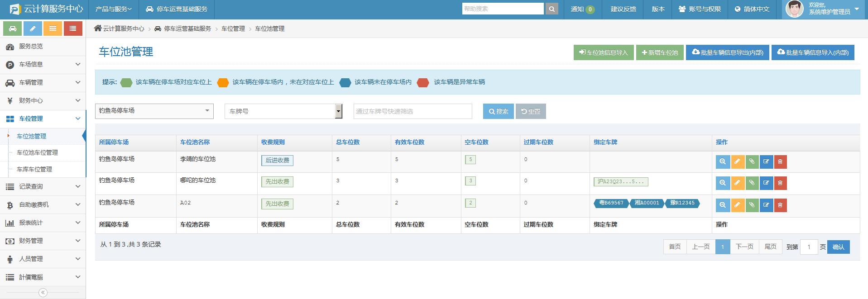
Task: Click the top bar search magnifier icon
Action: [551, 9]
